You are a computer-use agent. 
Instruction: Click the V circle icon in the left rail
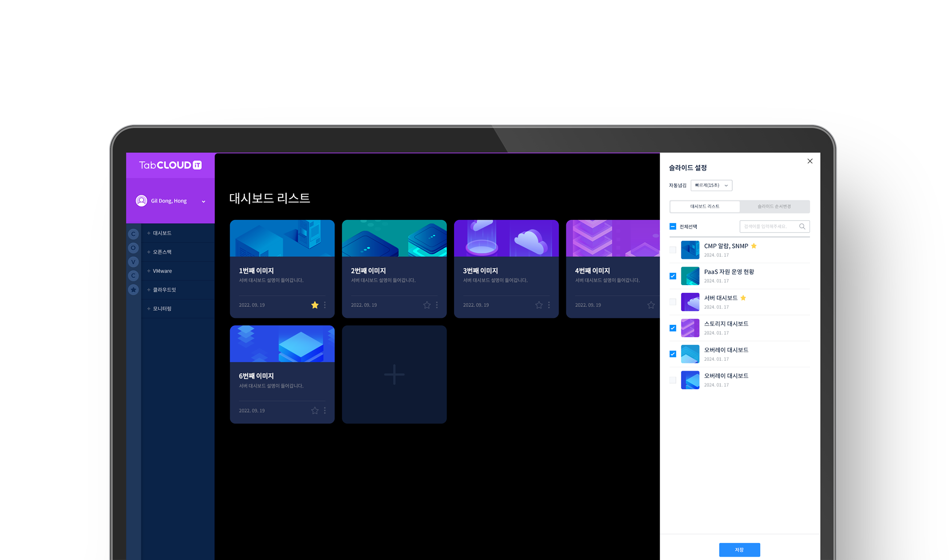133,262
